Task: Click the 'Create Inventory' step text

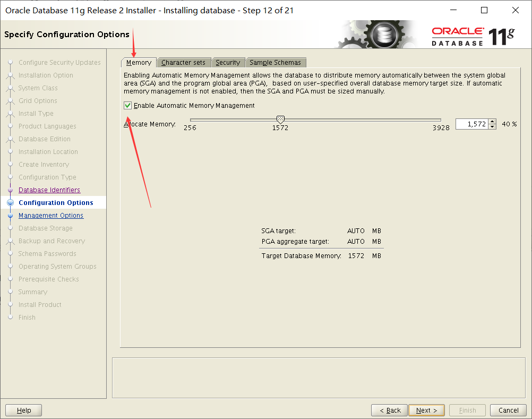Action: click(44, 165)
